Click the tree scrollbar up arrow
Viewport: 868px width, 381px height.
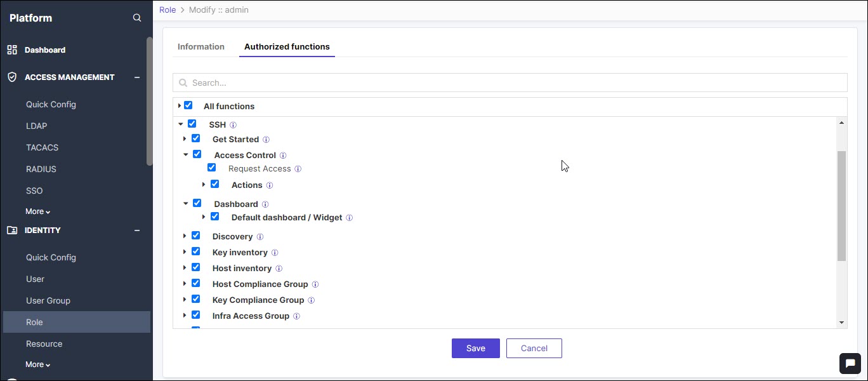842,122
